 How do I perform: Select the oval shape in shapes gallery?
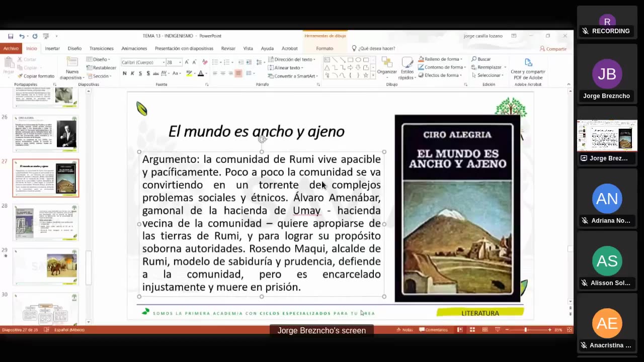[x=358, y=60]
